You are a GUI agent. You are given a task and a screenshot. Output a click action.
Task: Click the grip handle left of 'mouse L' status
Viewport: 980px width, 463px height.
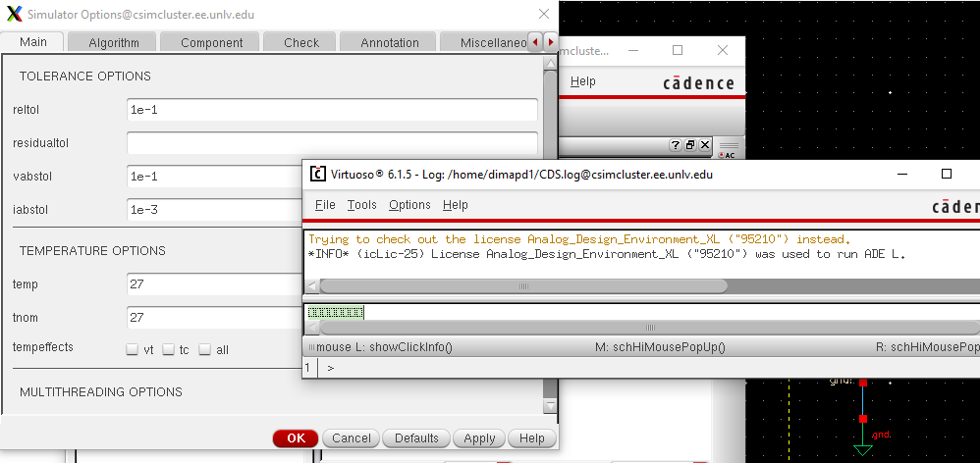pos(311,347)
